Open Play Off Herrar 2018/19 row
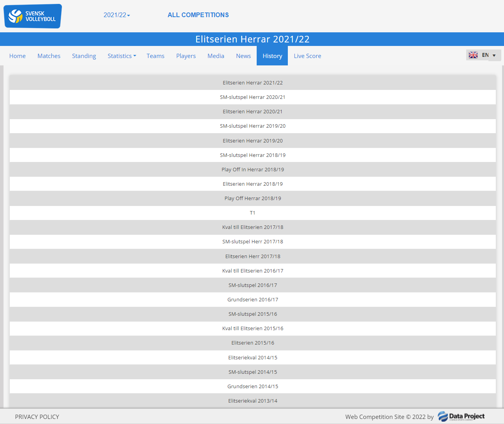 (253, 198)
